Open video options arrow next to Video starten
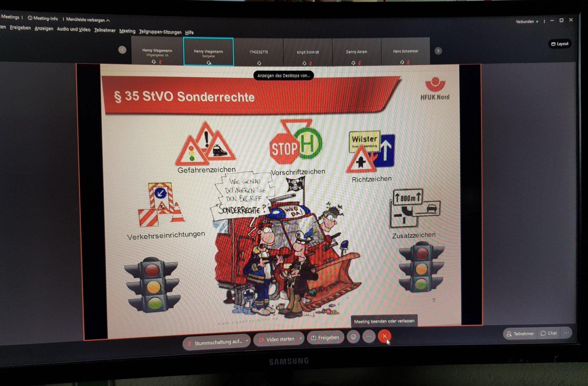The width and height of the screenshot is (588, 386). [301, 338]
